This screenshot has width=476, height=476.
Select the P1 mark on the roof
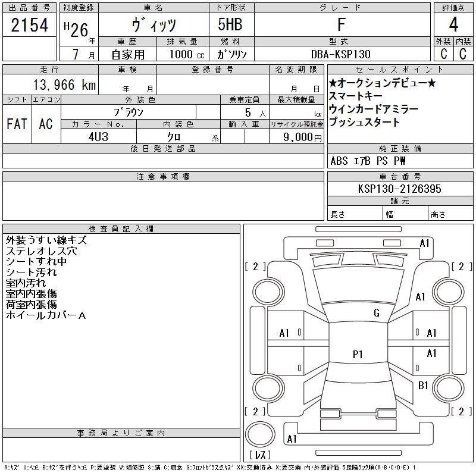[x=358, y=355]
